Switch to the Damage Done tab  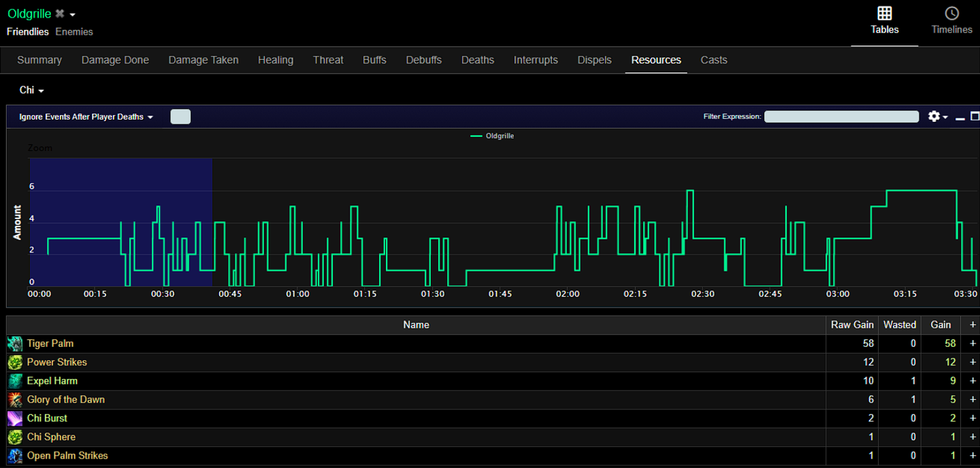(x=115, y=60)
